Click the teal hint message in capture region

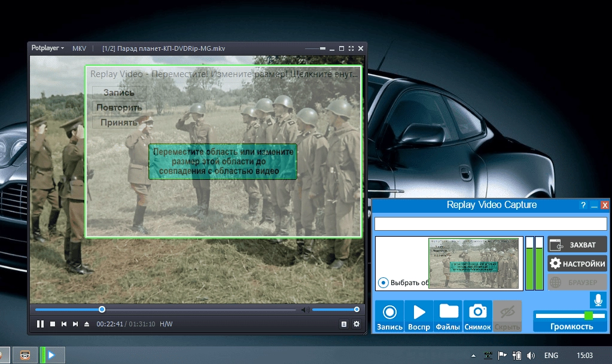point(223,161)
